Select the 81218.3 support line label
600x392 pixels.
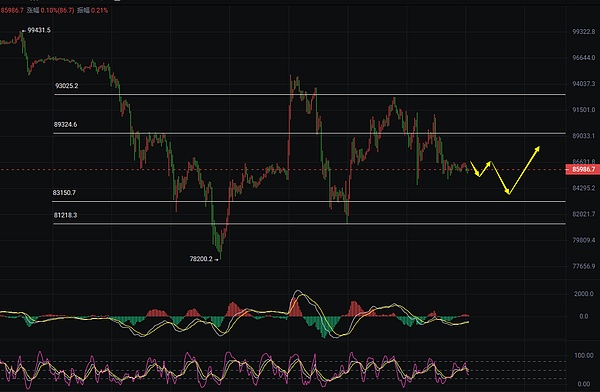(x=65, y=215)
